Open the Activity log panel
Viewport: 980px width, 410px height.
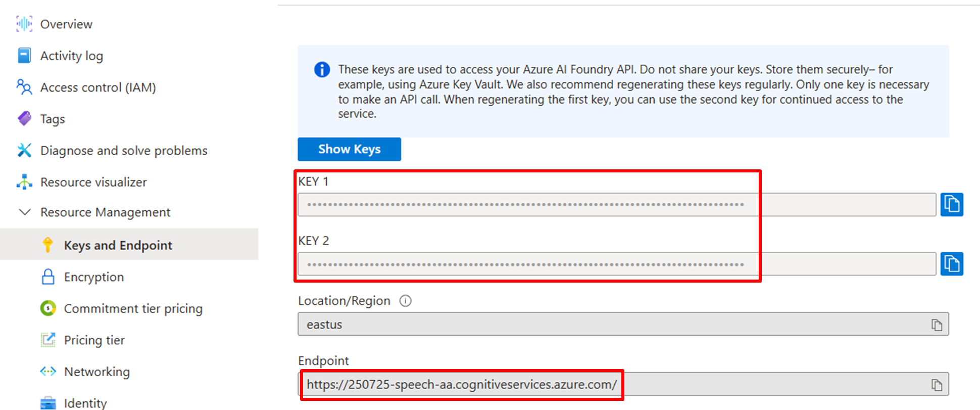71,56
